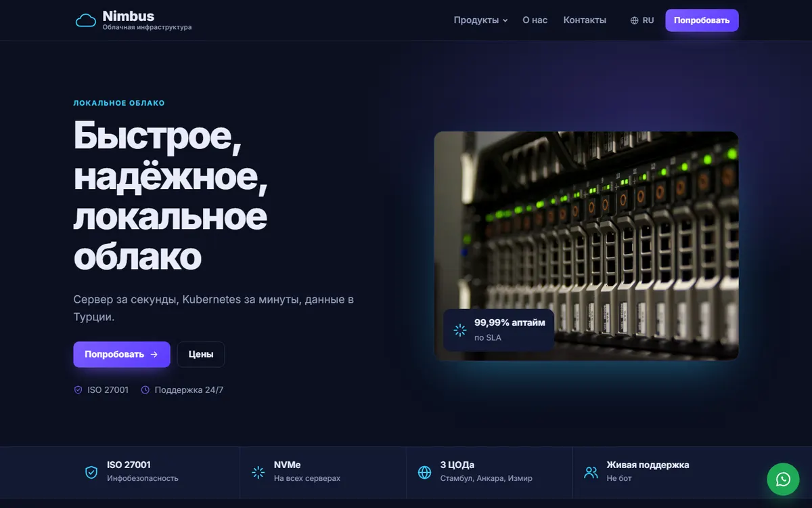
Task: Click the Живая поддержка heading
Action: [648, 465]
